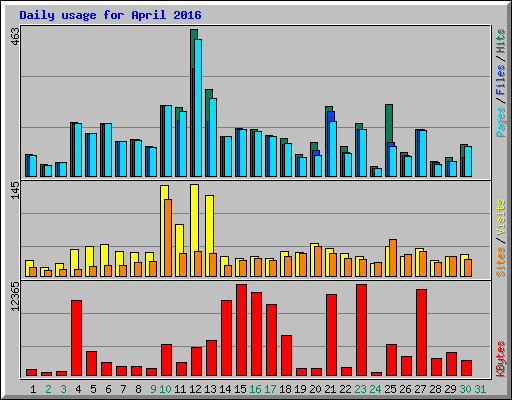The height and width of the screenshot is (400, 512).
Task: Click the title "Daily usage for April 2016"
Action: 110,15
